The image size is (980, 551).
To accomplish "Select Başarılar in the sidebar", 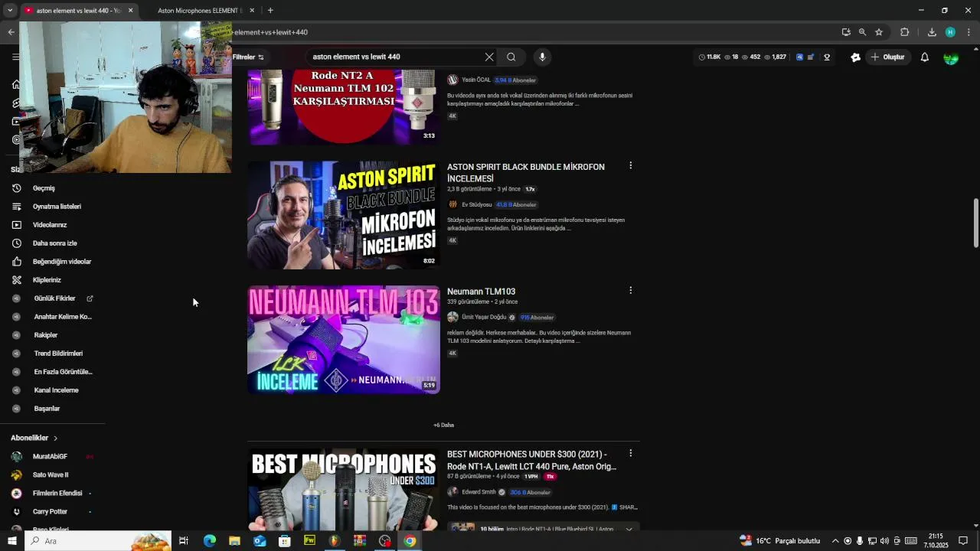I will click(x=47, y=409).
